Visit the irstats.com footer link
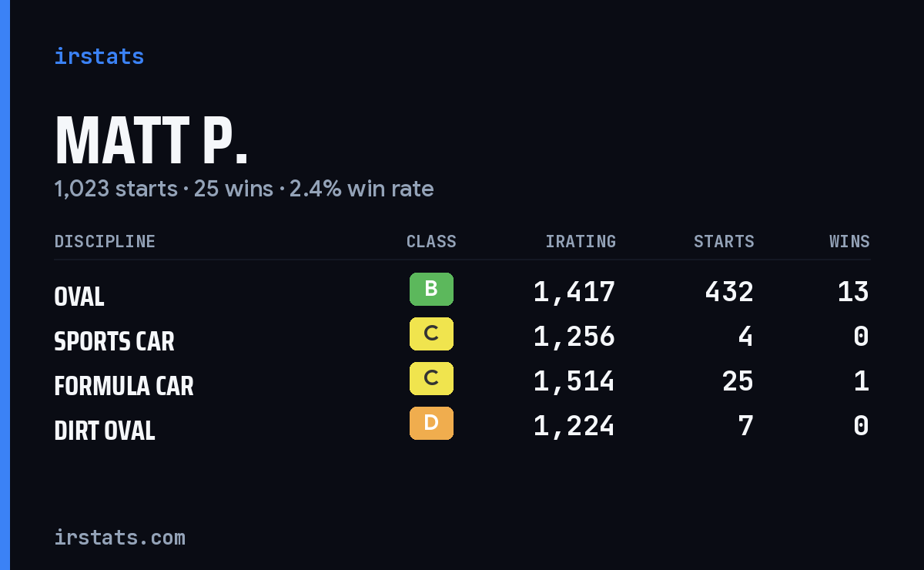924x570 pixels. pos(120,537)
